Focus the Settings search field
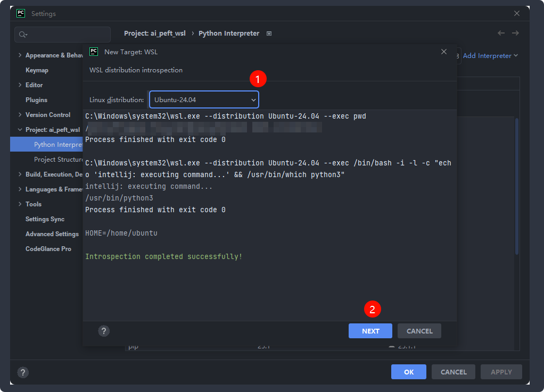This screenshot has width=544, height=392. point(62,35)
